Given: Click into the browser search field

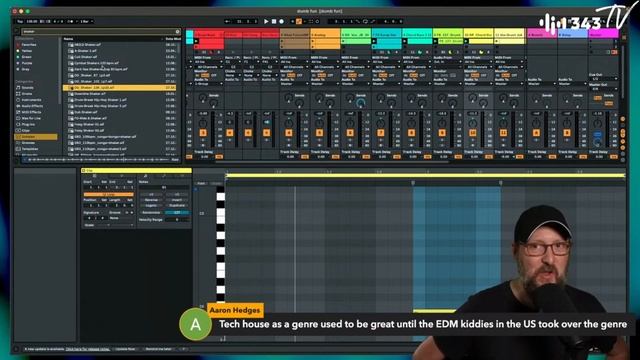Looking at the screenshot, I should coord(98,31).
